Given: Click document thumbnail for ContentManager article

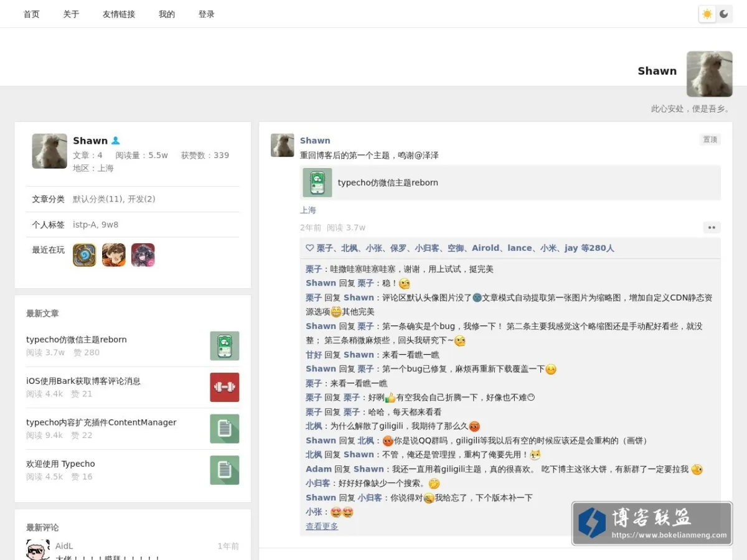Looking at the screenshot, I should tap(225, 429).
